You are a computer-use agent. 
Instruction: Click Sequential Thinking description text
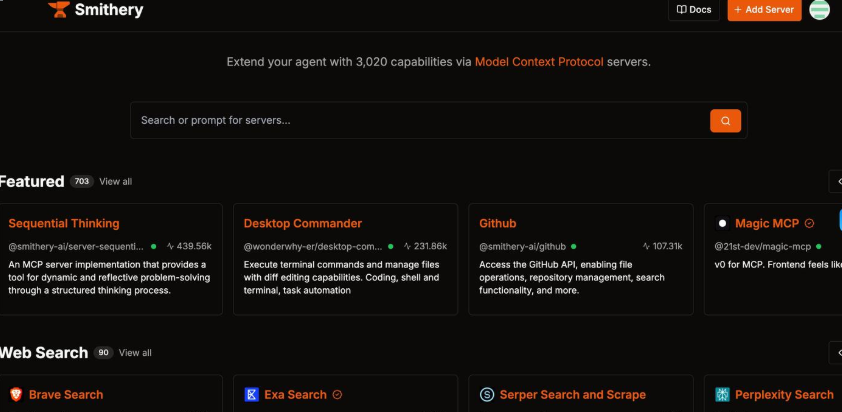(109, 278)
